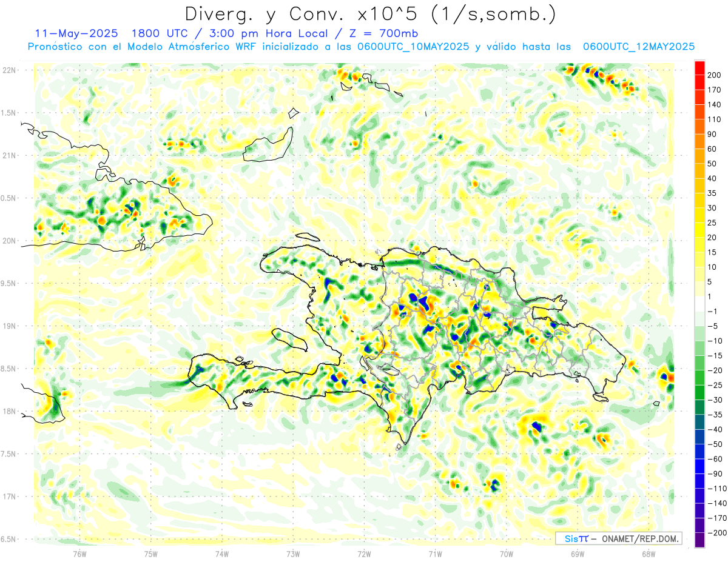Click the 'SisTT - ONAMET/REP.DOM.' credit box
This screenshot has height=562, width=728.
point(618,538)
